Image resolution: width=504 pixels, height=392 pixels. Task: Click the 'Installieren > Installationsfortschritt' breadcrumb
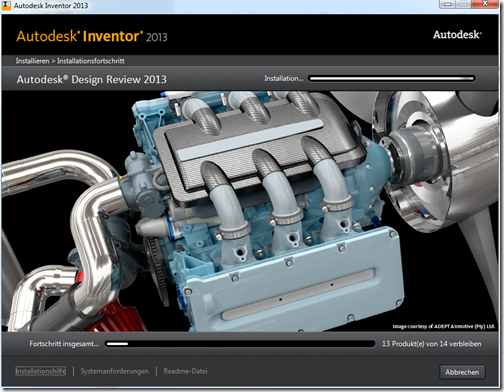(x=70, y=61)
